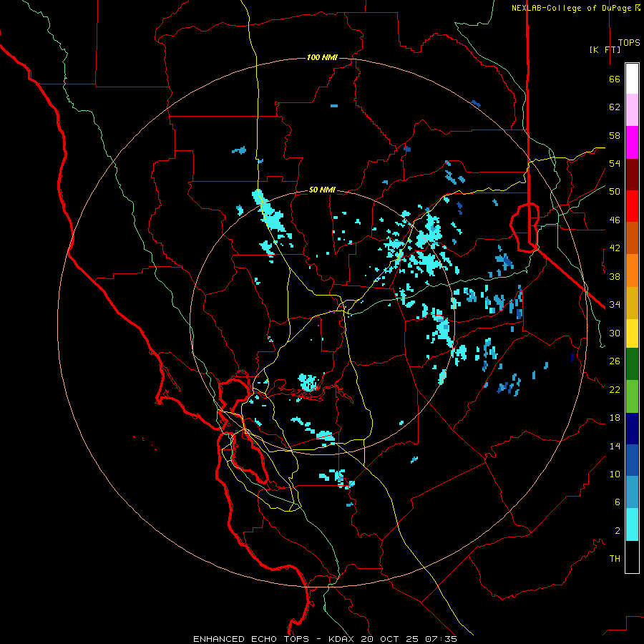The height and width of the screenshot is (644, 644).
Task: Click the legend value '22'
Action: (x=615, y=389)
